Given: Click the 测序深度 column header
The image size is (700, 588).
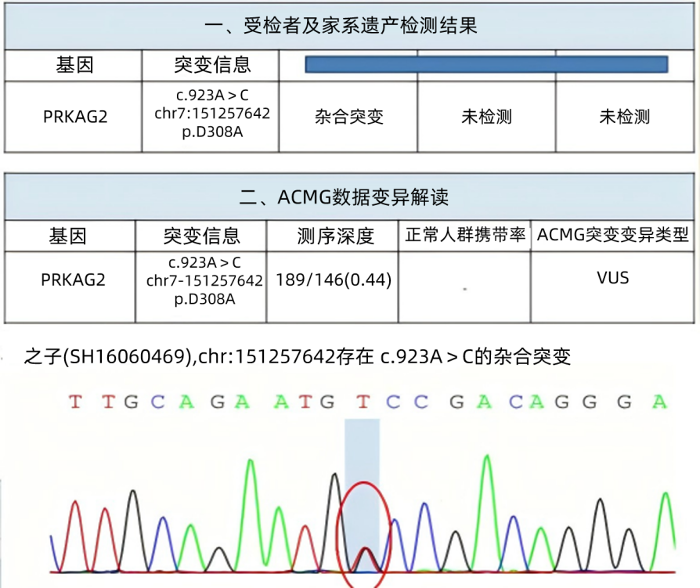Looking at the screenshot, I should pos(335,236).
